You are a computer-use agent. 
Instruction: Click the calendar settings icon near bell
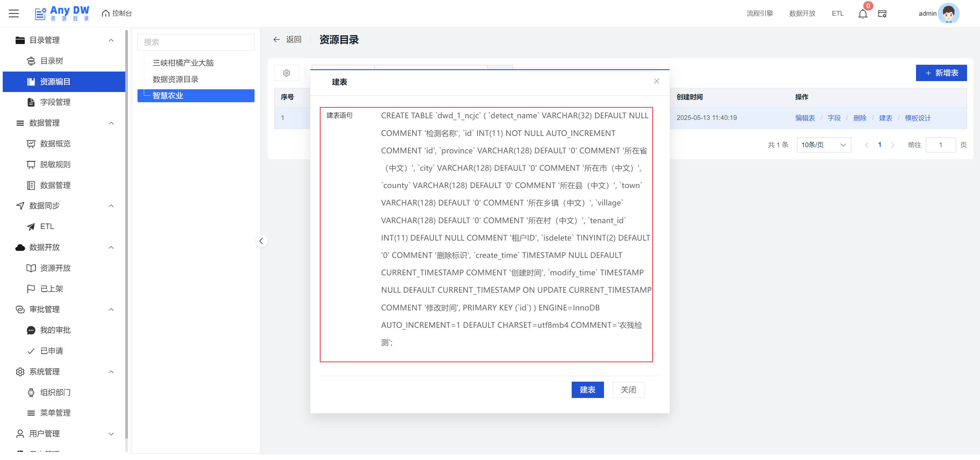882,14
